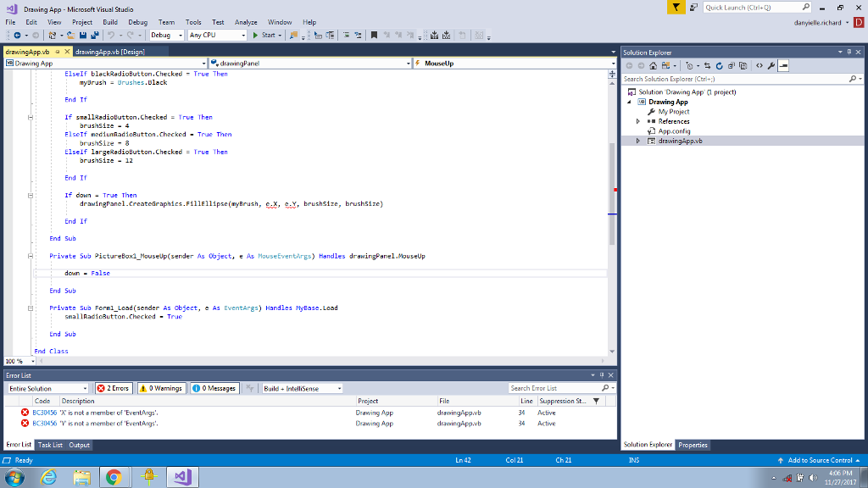Click the first BC30456 error code link
This screenshot has height=488, width=868.
pyautogui.click(x=44, y=413)
